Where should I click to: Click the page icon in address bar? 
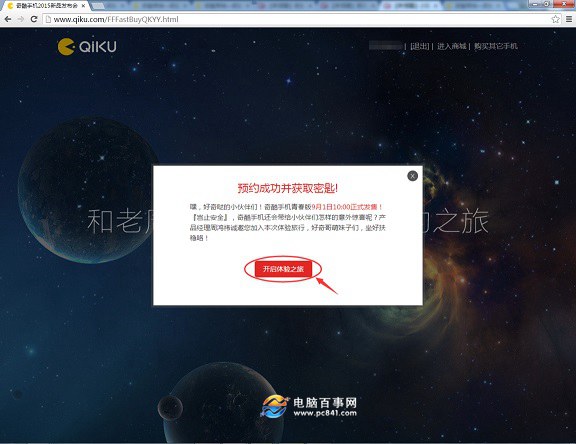click(48, 19)
